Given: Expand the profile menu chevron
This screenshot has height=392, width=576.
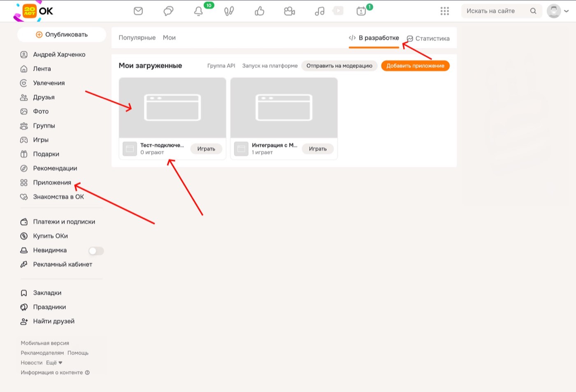Looking at the screenshot, I should (x=567, y=12).
